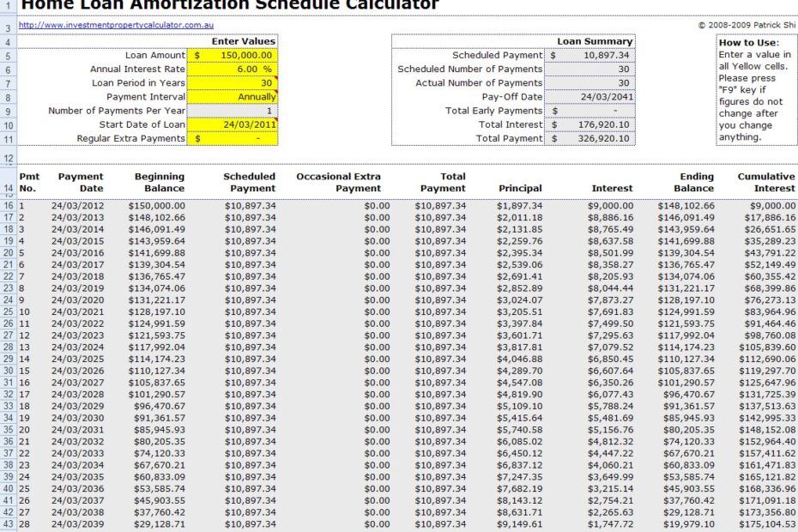Select row header 5
Viewport: 798px width, 532px height.
tap(8, 55)
